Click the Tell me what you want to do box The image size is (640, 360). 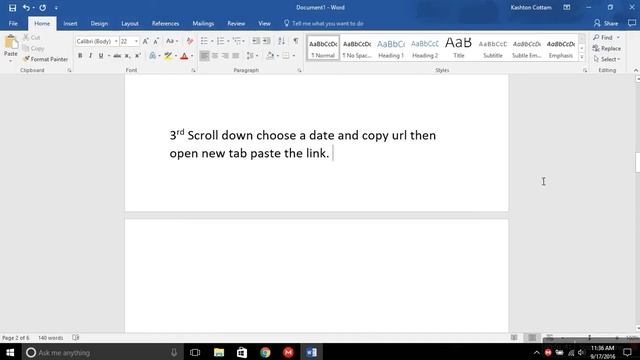(324, 24)
